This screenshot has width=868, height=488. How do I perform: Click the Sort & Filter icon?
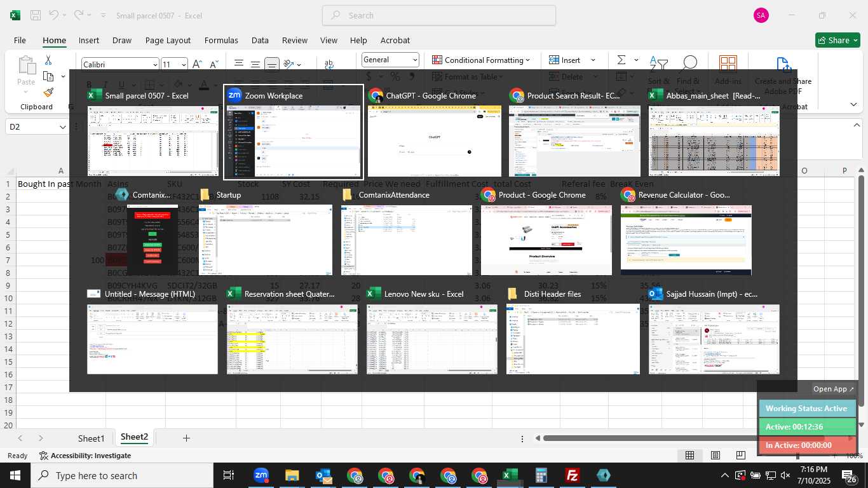coord(659,65)
